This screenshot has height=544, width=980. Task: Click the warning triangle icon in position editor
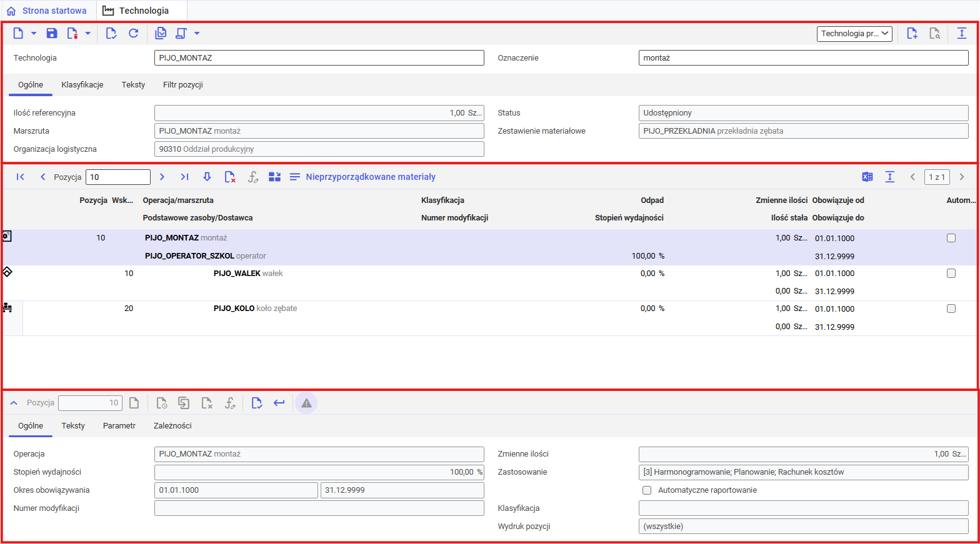(306, 403)
